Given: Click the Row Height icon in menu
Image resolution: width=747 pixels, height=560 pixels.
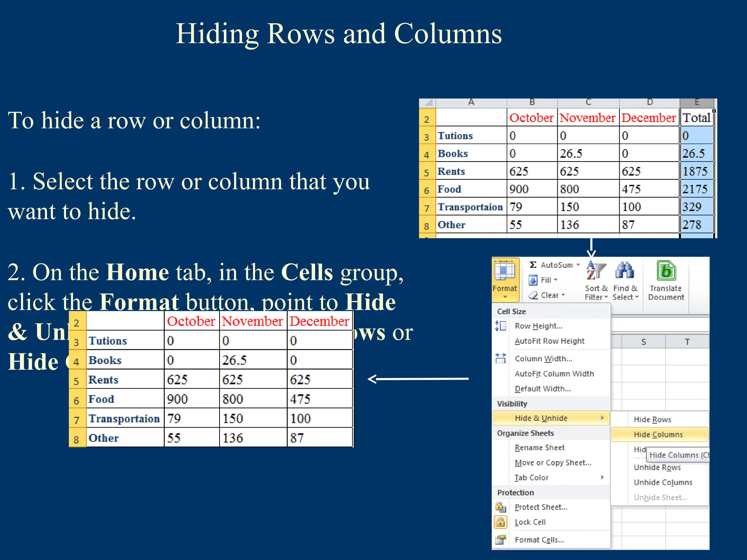Looking at the screenshot, I should coord(501,326).
